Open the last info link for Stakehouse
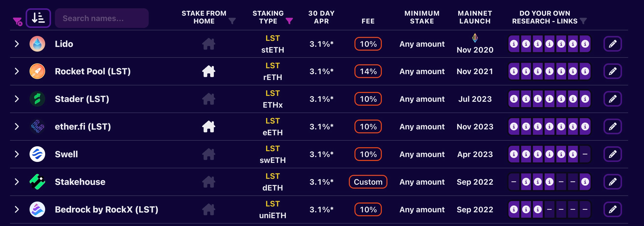 [585, 182]
